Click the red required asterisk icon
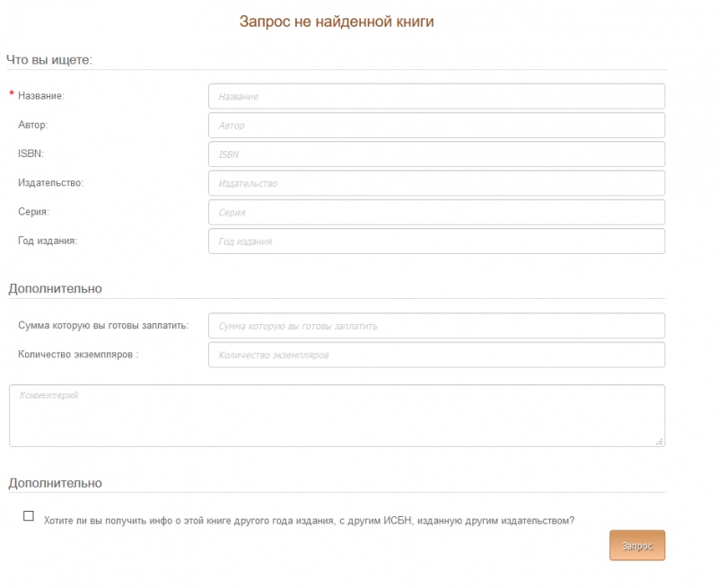The height and width of the screenshot is (588, 718). [x=12, y=94]
